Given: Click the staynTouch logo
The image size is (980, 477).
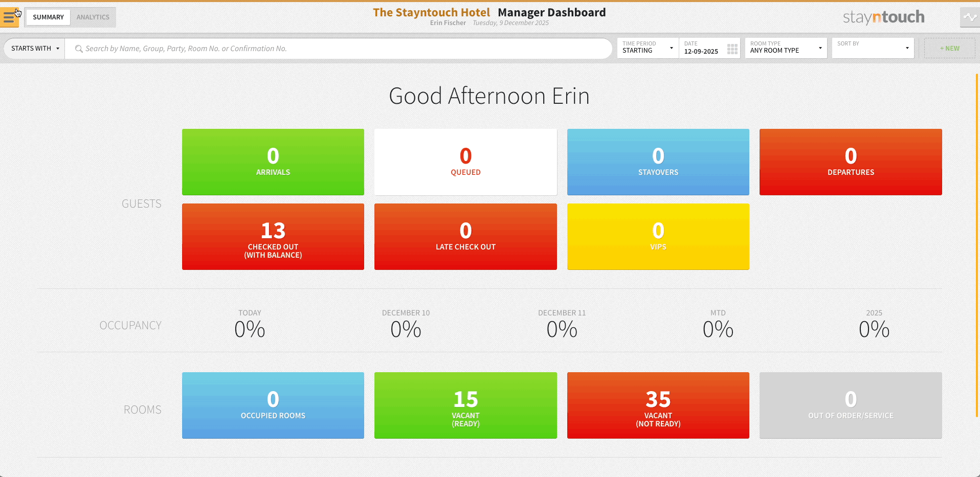Looking at the screenshot, I should [883, 17].
